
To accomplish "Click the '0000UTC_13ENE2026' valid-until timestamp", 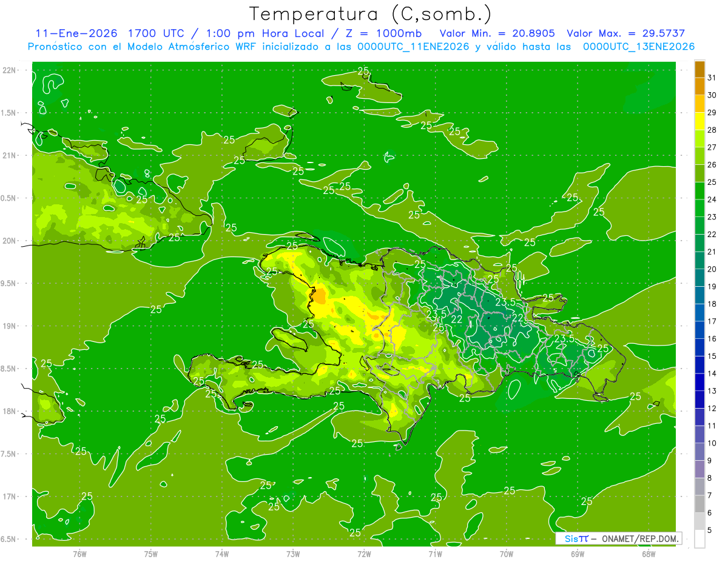I will pos(639,47).
